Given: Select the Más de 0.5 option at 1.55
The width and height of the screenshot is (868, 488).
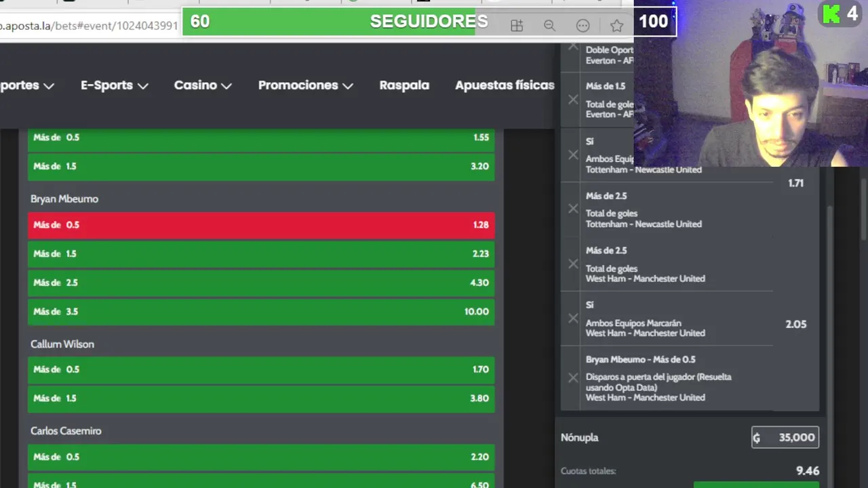Looking at the screenshot, I should 261,138.
